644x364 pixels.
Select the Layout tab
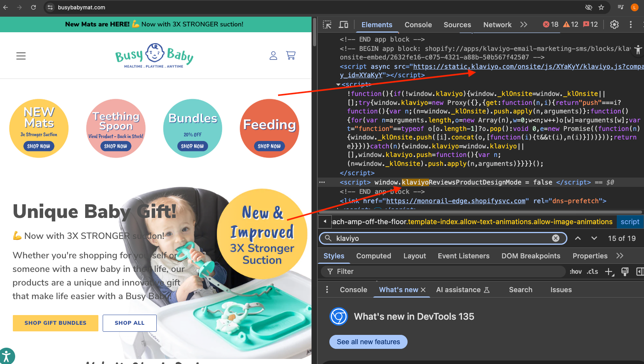[x=415, y=256]
